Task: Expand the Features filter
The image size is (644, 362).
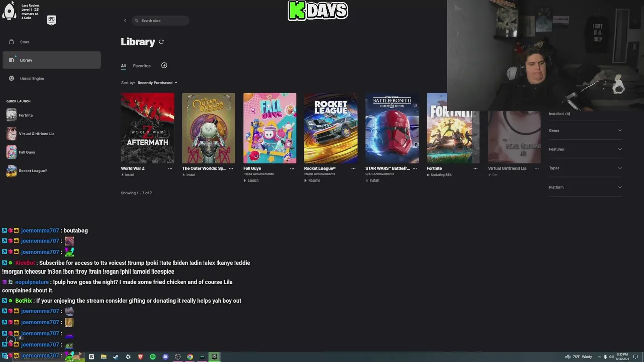Action: coord(586,149)
